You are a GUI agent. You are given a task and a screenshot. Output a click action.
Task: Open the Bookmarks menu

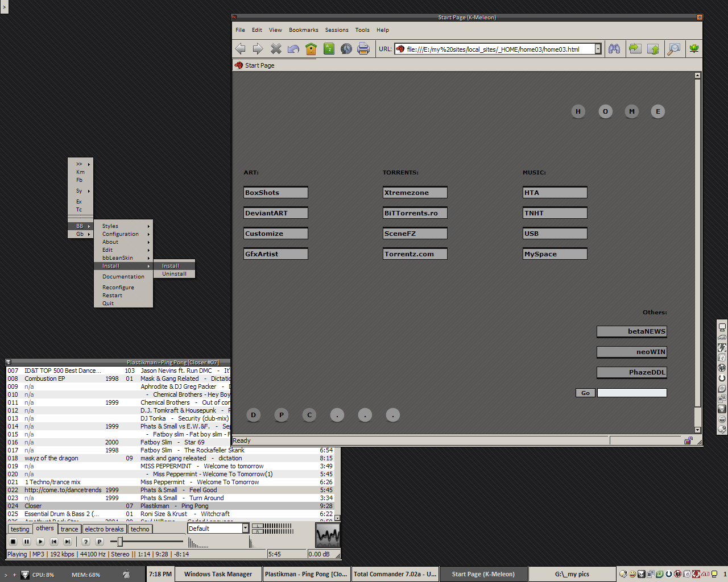point(304,30)
